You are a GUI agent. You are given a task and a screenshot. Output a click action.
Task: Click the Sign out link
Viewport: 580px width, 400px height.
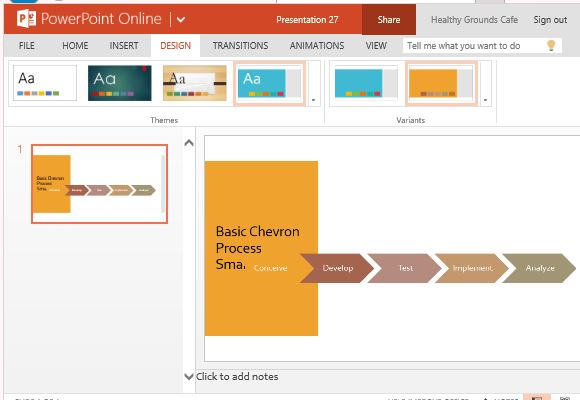(x=550, y=20)
